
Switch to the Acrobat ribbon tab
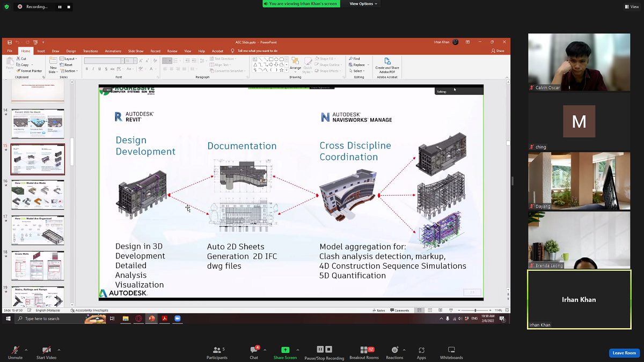[217, 51]
